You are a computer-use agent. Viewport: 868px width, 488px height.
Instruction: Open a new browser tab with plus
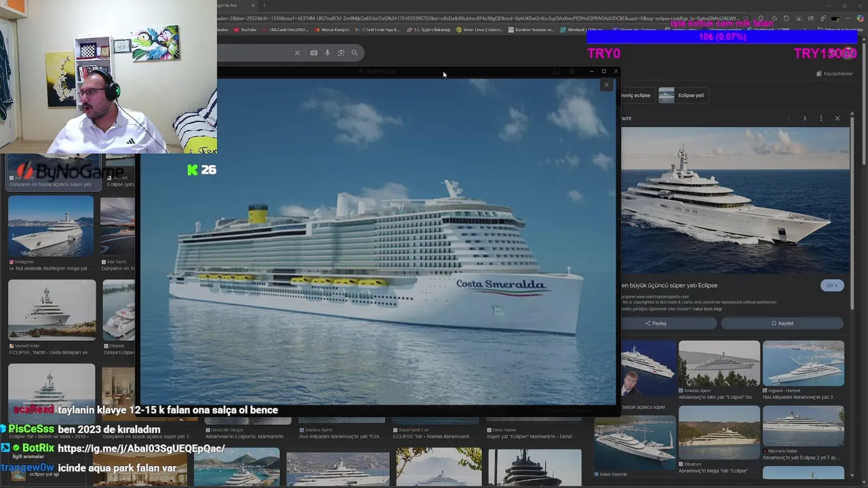[x=264, y=5]
